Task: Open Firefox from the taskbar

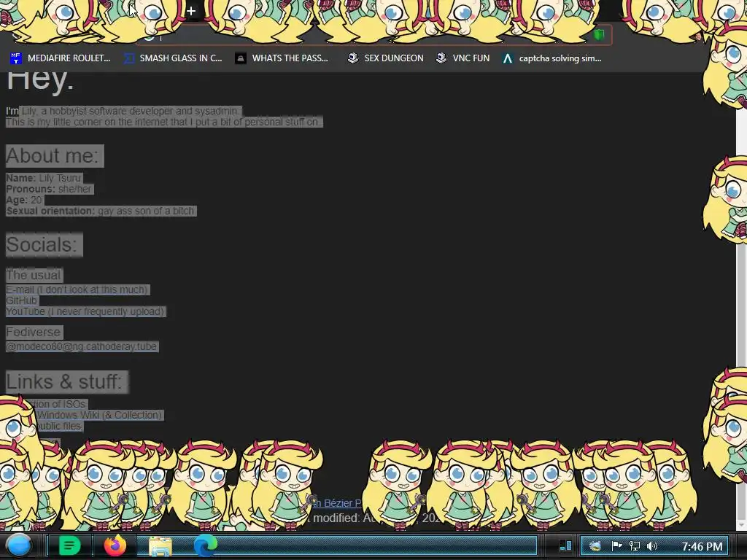Action: pos(115,545)
